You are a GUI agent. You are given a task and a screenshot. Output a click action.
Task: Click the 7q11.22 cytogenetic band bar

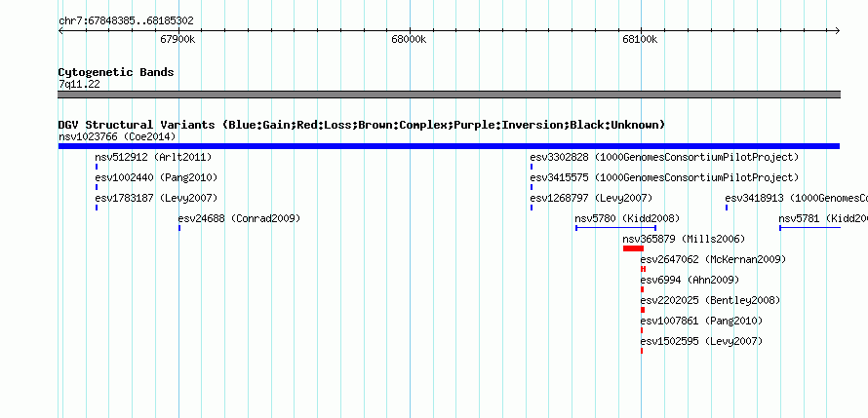tap(449, 95)
